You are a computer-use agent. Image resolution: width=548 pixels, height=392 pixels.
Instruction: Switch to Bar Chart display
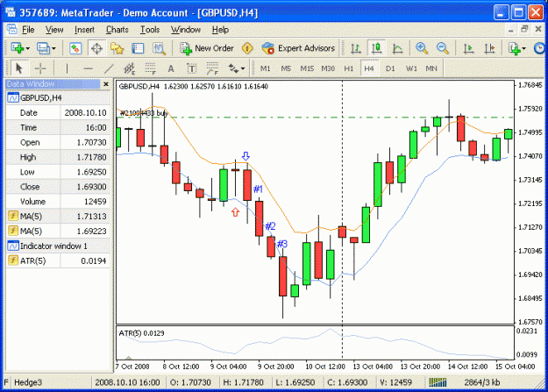click(x=356, y=48)
